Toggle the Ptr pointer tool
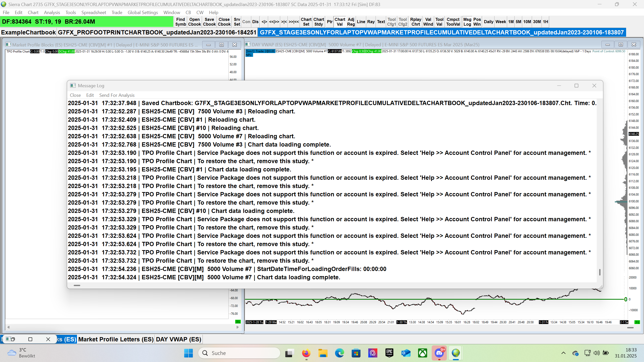 coord(330,22)
